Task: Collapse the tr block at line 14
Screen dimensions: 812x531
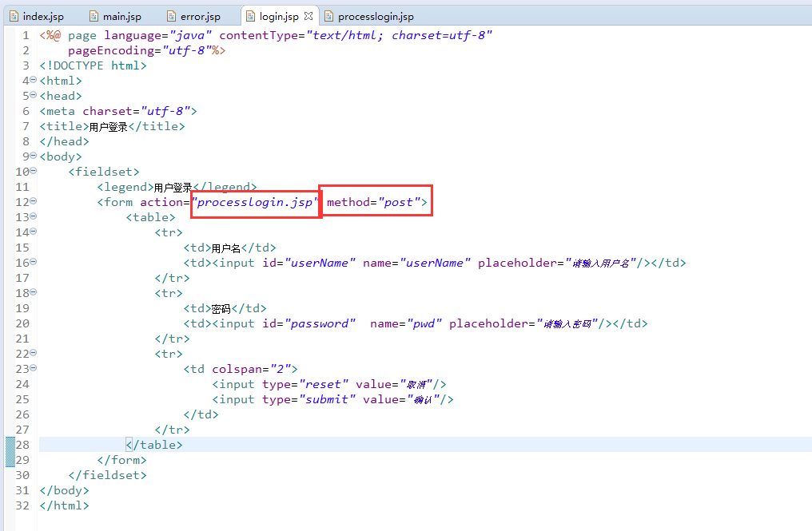Action: pos(33,232)
